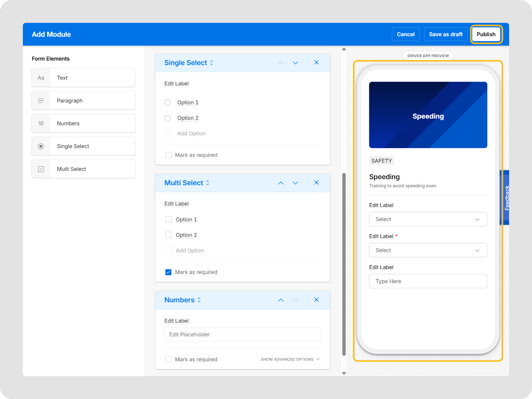Uncheck Mark as required in Multi Select card
This screenshot has width=532, height=399.
(x=169, y=272)
